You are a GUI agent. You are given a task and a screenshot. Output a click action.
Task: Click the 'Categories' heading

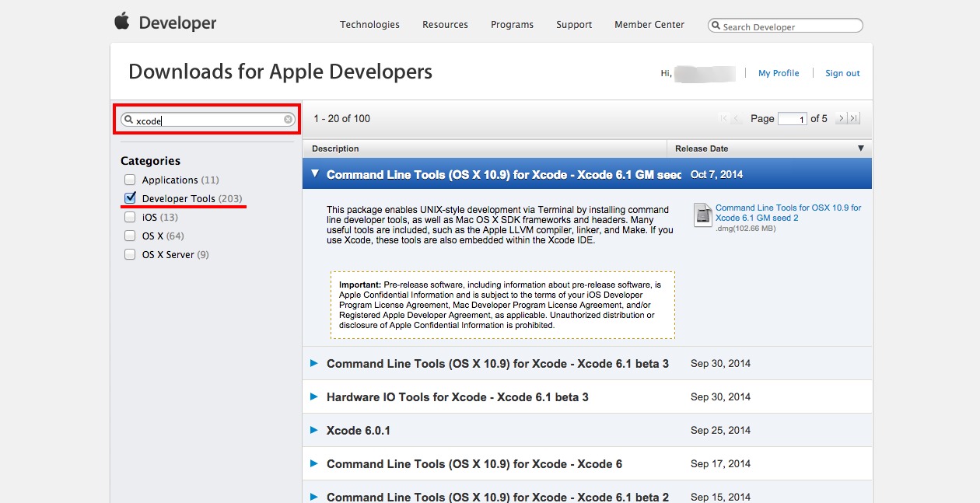pos(150,161)
